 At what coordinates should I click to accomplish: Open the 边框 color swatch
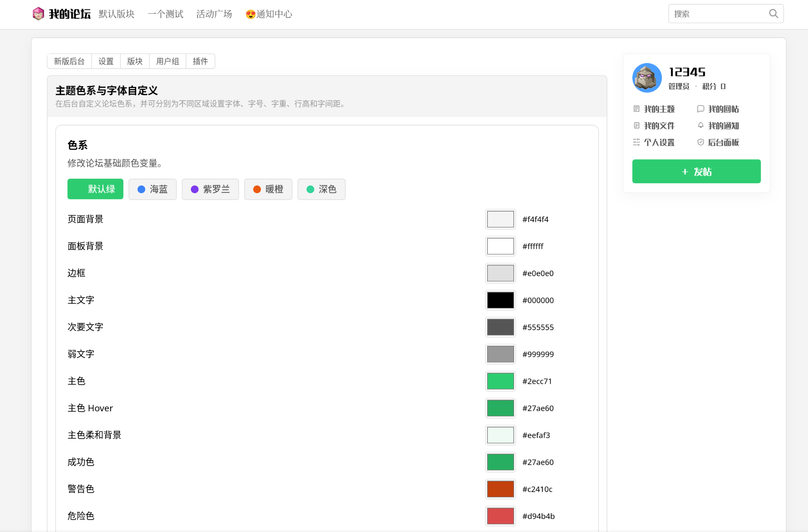pyautogui.click(x=500, y=273)
